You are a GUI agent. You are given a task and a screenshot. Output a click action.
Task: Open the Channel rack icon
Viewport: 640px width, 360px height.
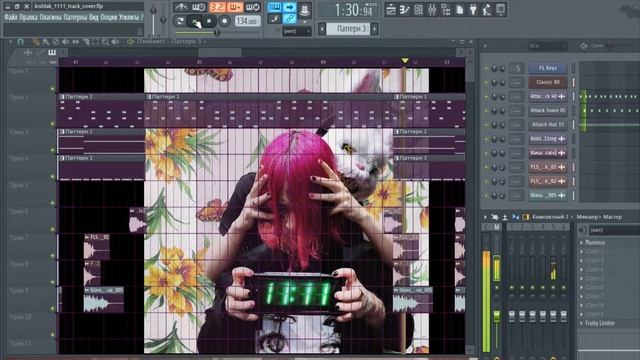[418, 10]
